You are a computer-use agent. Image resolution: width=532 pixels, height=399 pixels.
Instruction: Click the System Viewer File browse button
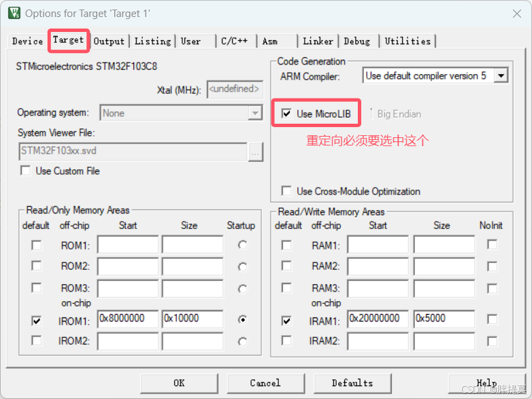point(256,152)
